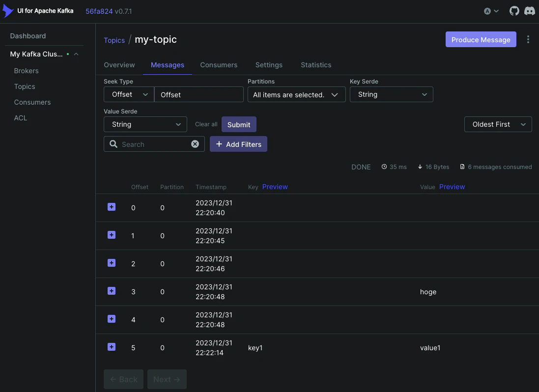Click '6 messages consumed' status text

tap(500, 167)
